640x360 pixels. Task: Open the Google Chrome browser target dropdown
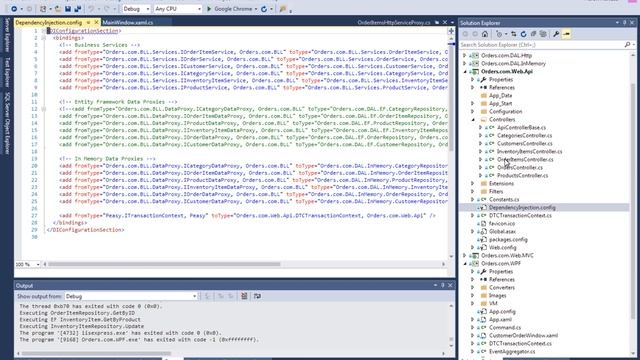pos(256,9)
